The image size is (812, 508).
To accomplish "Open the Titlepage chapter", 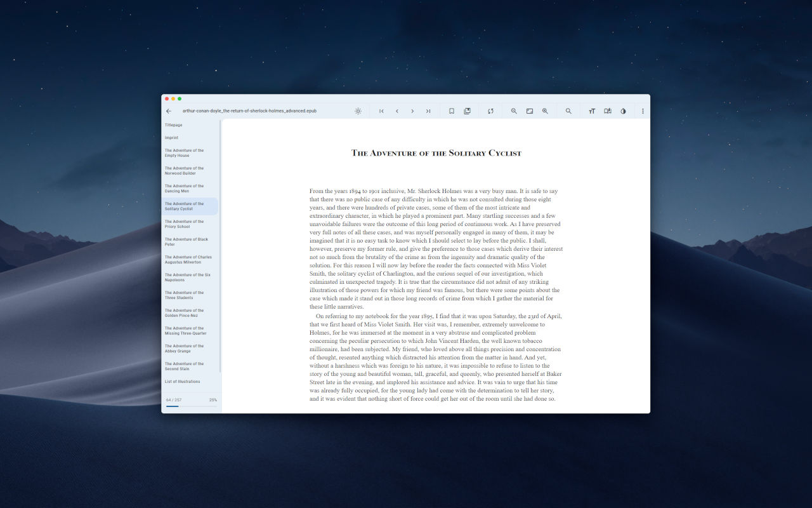I will tap(172, 124).
